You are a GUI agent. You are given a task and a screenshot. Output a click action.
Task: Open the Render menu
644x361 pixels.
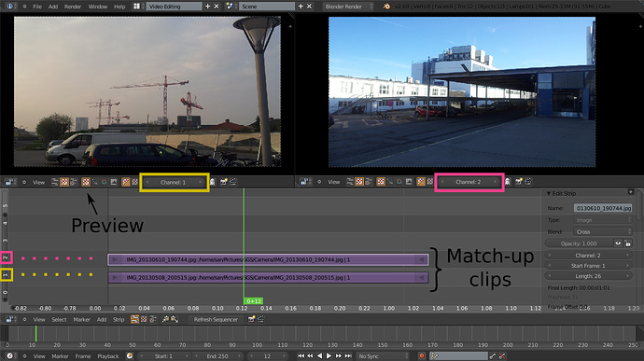click(73, 7)
